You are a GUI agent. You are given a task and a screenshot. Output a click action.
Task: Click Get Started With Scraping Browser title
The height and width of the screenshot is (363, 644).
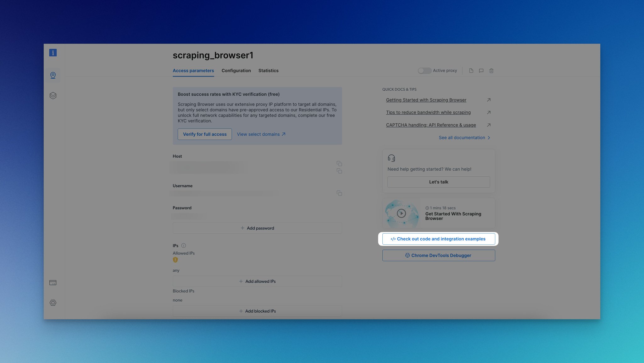(x=453, y=216)
